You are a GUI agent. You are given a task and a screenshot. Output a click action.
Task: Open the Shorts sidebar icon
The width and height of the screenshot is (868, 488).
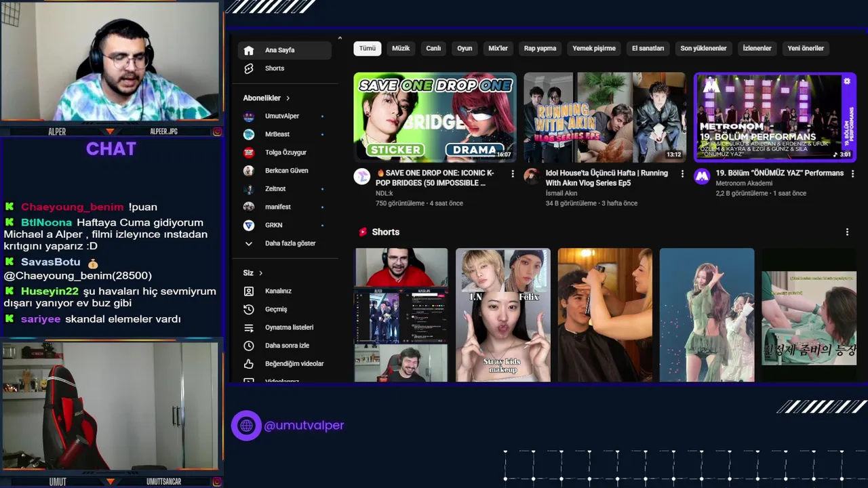pyautogui.click(x=249, y=68)
